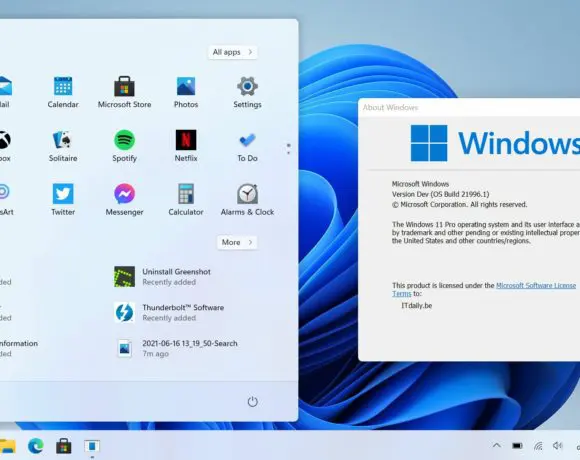Open the 2021-06-16 13_19_50-Search image file
This screenshot has width=580, height=460.
[175, 348]
